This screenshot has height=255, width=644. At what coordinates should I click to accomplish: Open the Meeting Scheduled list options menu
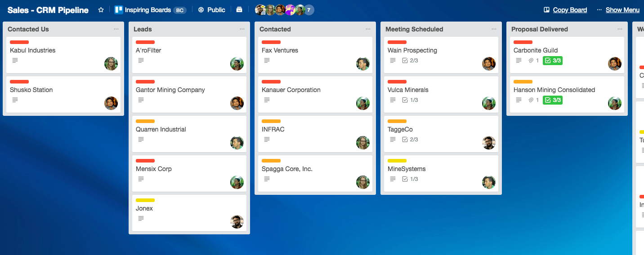pyautogui.click(x=494, y=29)
